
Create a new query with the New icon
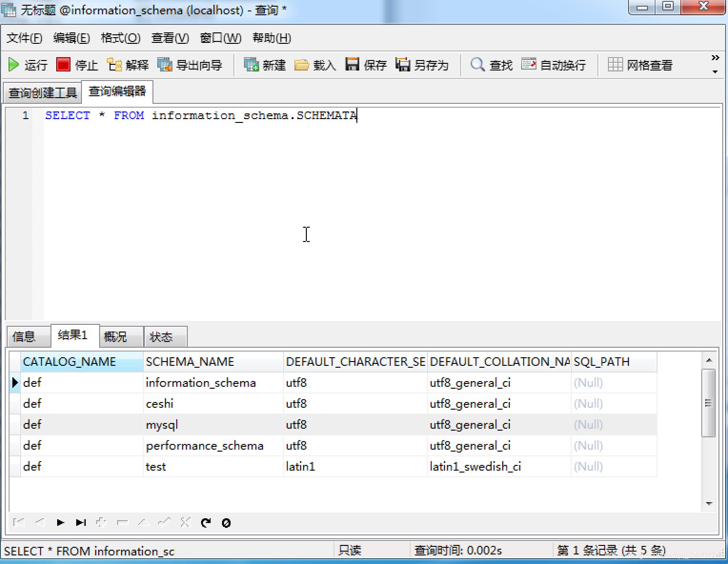[x=251, y=64]
